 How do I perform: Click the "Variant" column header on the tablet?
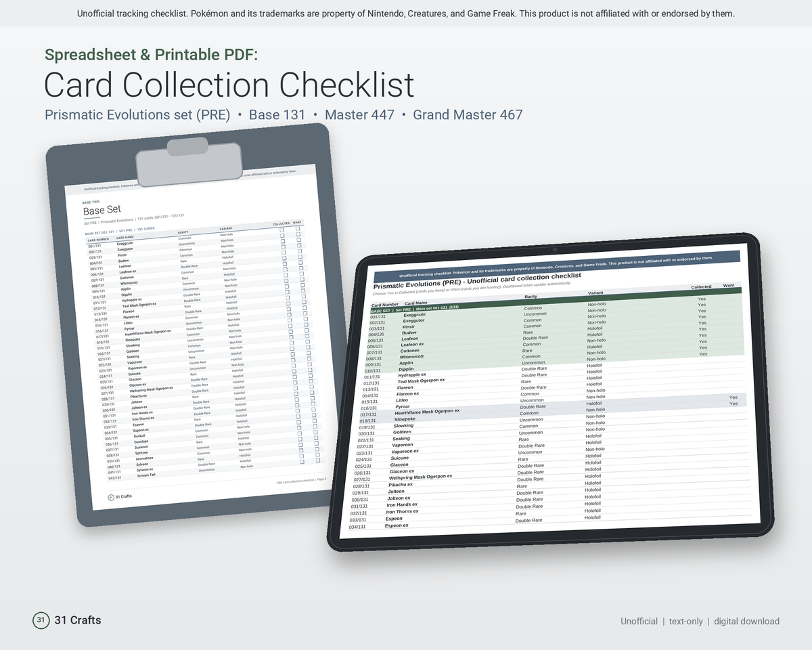(x=595, y=293)
